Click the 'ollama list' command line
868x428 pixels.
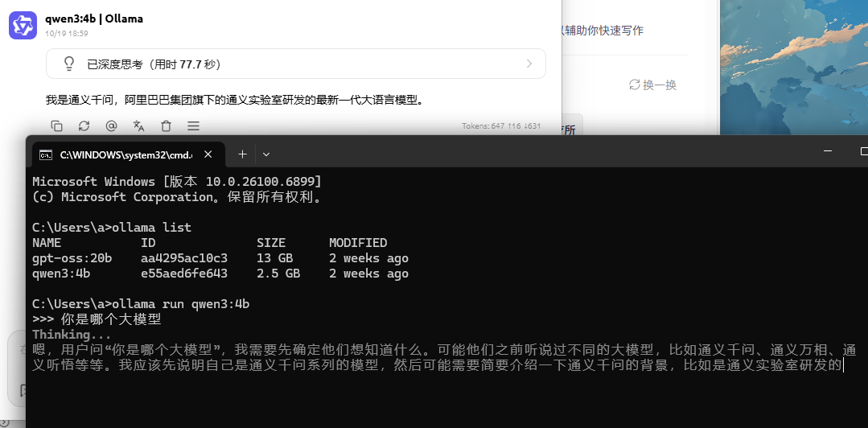pyautogui.click(x=112, y=228)
